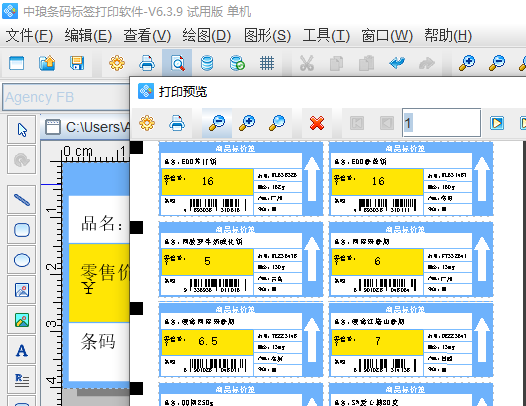Open the database settings cylinder icon

(207, 63)
